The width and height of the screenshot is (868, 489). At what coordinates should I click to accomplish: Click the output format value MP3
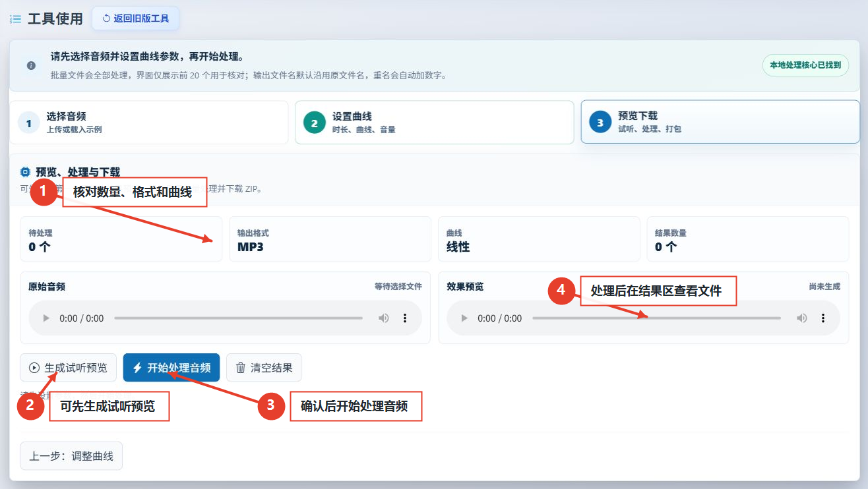[251, 247]
